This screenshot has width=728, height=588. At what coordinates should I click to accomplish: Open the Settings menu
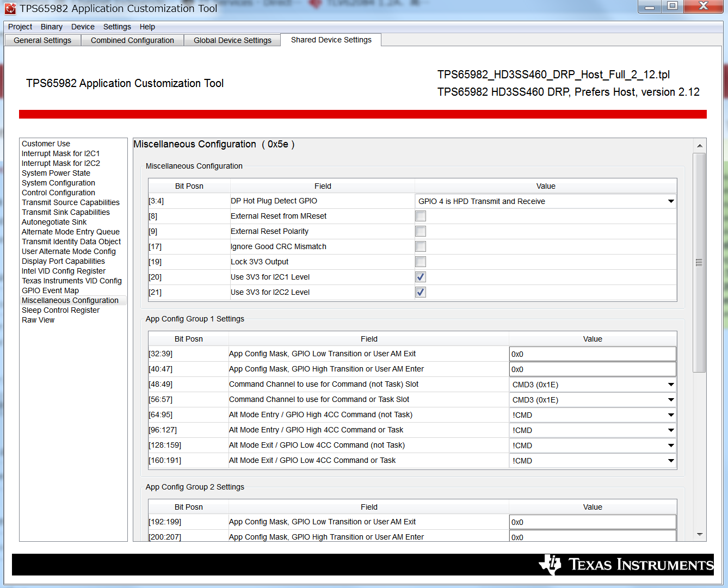point(117,27)
